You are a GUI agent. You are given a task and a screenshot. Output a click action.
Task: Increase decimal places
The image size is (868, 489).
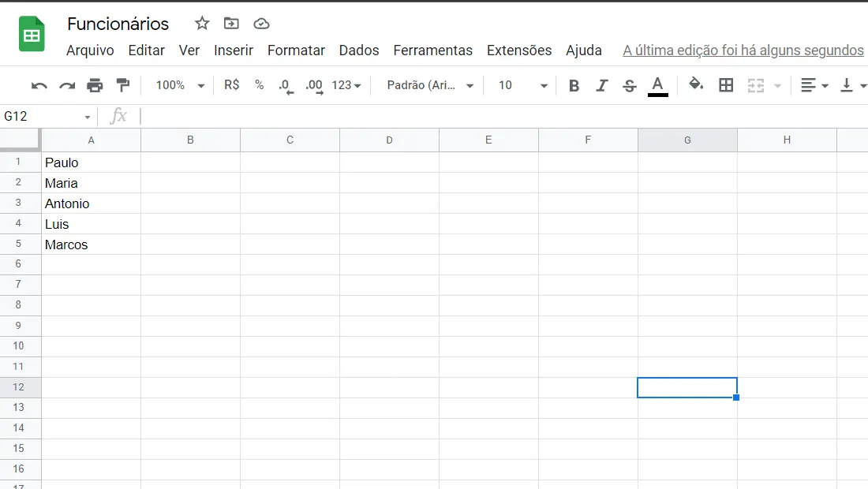[x=314, y=86]
